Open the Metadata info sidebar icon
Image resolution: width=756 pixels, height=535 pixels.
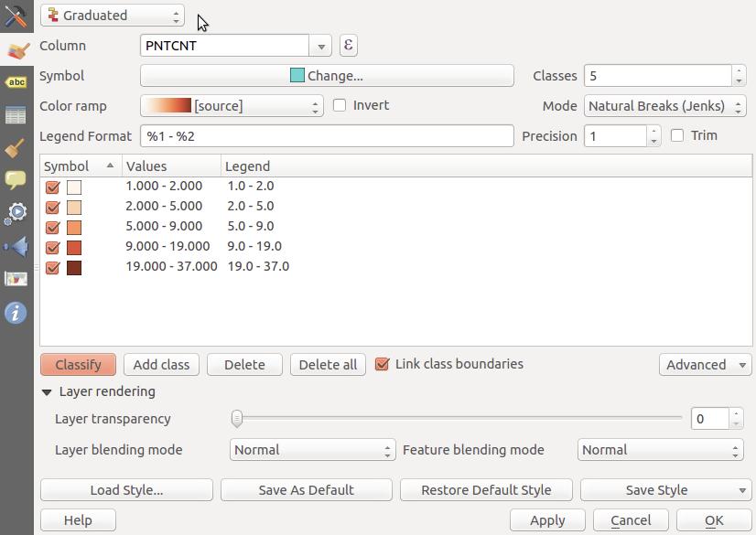(x=16, y=313)
